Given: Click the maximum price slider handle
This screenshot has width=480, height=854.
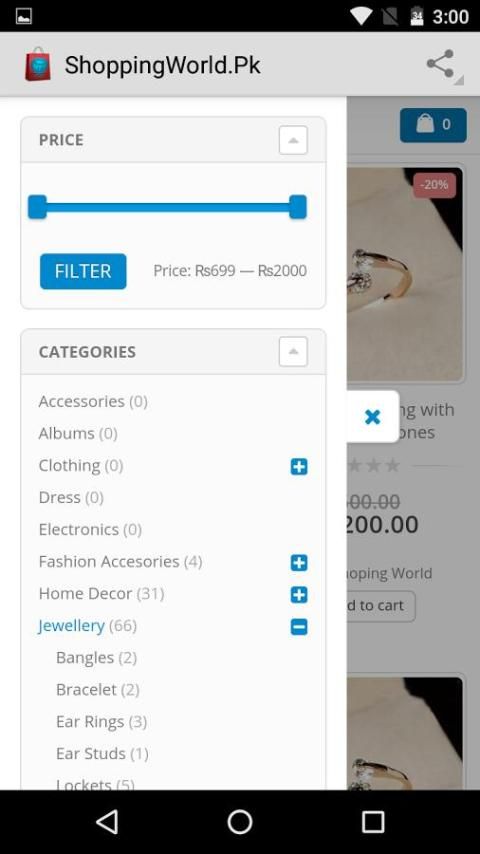Looking at the screenshot, I should tap(298, 207).
